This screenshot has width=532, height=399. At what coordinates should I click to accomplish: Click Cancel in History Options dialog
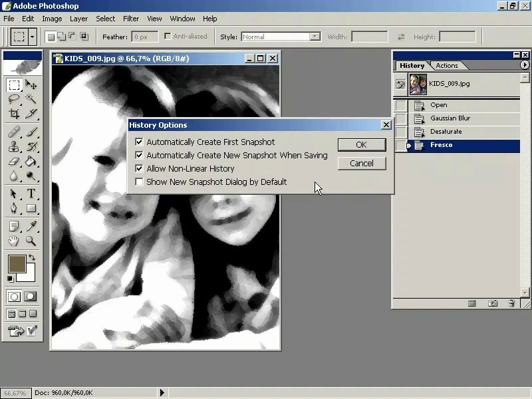pos(362,164)
